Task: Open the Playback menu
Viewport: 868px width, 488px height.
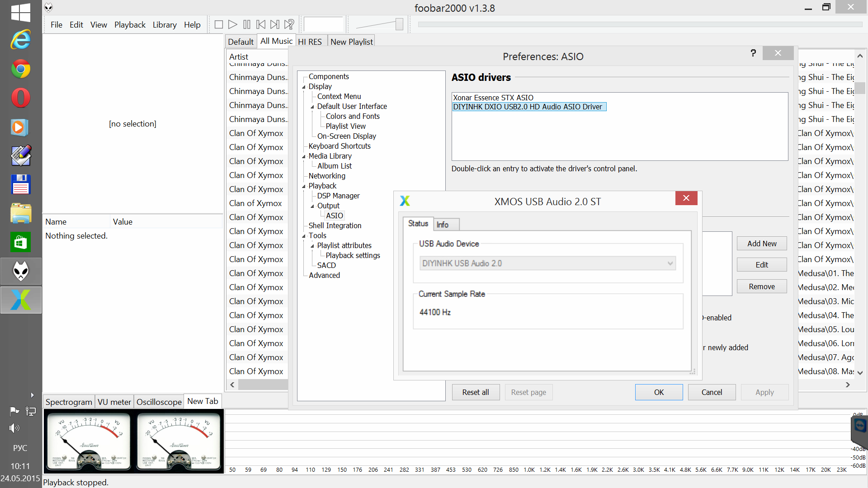Action: pos(130,24)
